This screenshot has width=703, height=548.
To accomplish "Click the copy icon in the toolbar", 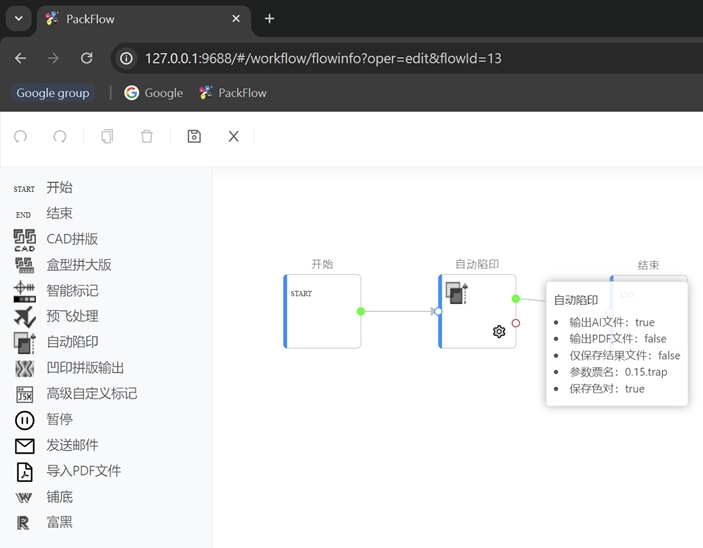I will click(107, 136).
